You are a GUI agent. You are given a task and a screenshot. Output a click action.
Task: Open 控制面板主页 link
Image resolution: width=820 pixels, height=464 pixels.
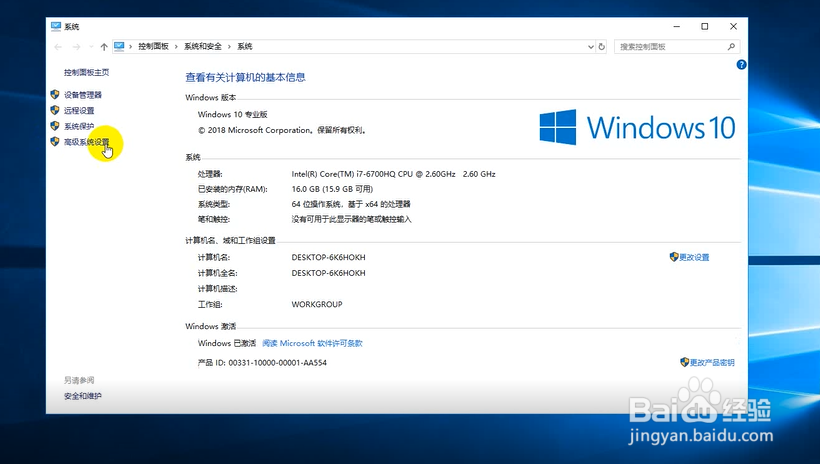coord(86,72)
